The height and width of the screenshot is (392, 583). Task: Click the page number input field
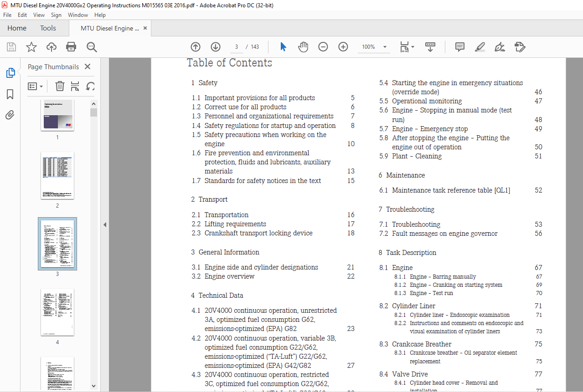(236, 47)
